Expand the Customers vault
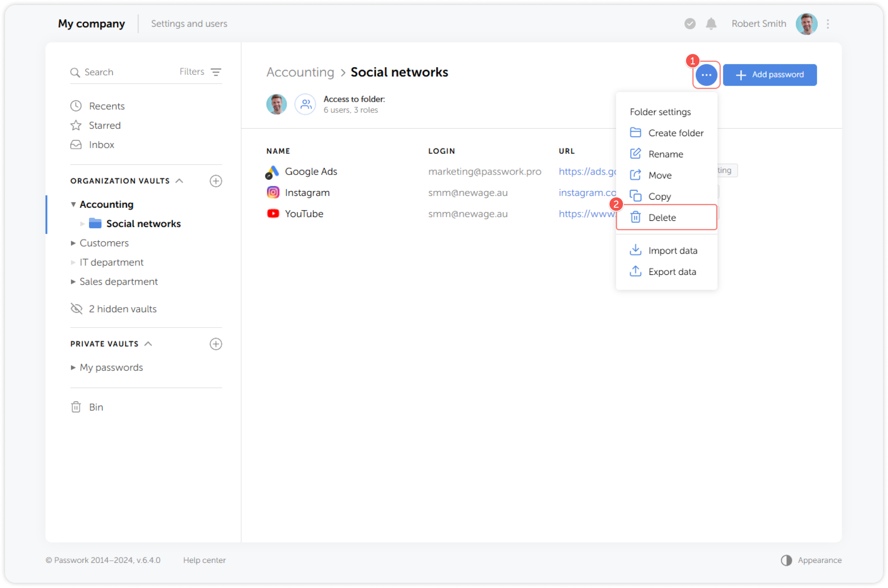The width and height of the screenshot is (888, 588). (x=73, y=243)
